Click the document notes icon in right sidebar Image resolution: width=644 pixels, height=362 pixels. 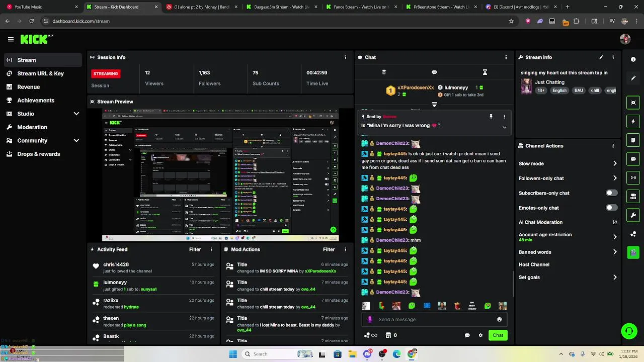633,140
